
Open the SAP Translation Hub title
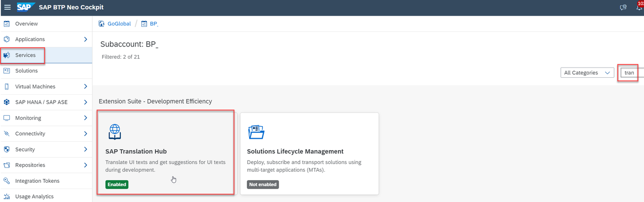pos(136,151)
